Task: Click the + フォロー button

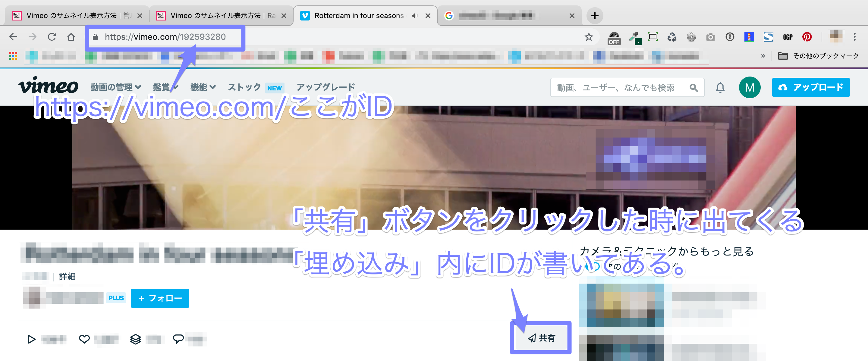Action: coord(160,298)
